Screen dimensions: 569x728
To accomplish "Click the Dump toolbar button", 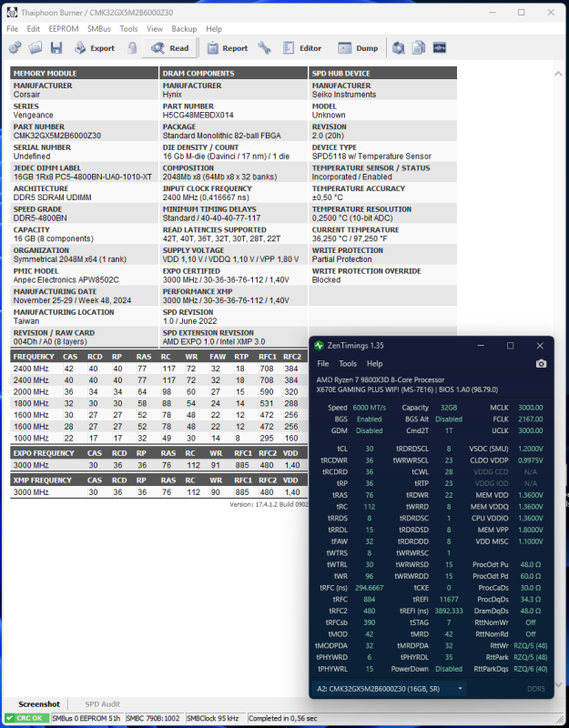I will (358, 48).
